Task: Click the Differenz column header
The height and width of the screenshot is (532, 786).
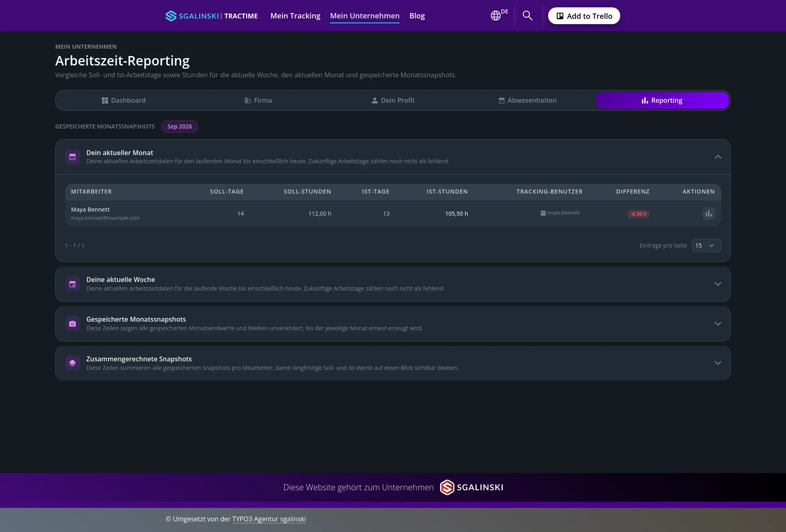Action: click(633, 192)
